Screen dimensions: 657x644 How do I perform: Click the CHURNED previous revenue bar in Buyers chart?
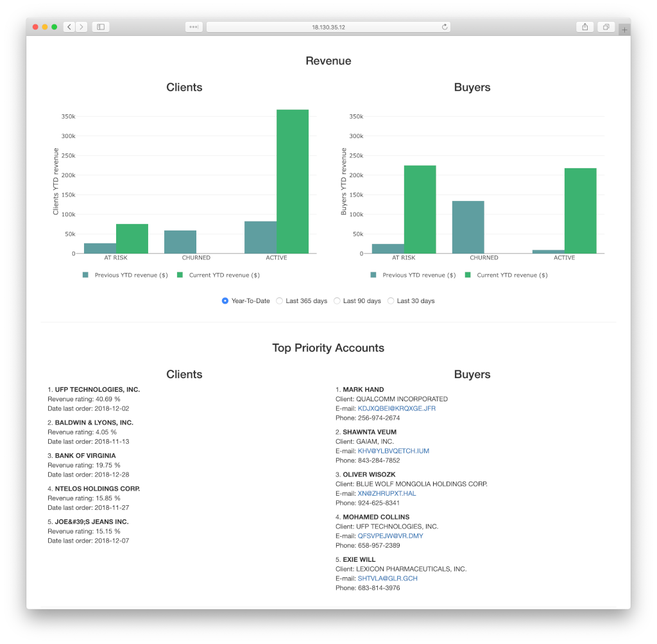468,227
